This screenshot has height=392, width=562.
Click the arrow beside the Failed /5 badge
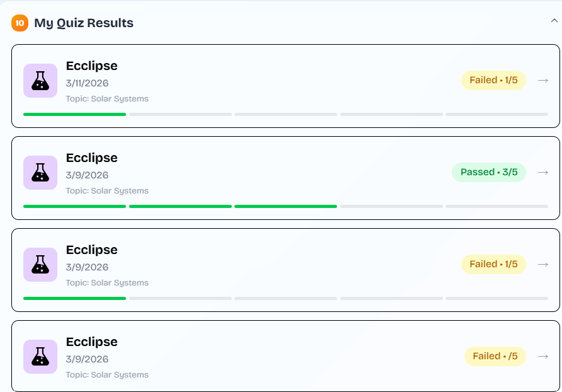(x=543, y=356)
